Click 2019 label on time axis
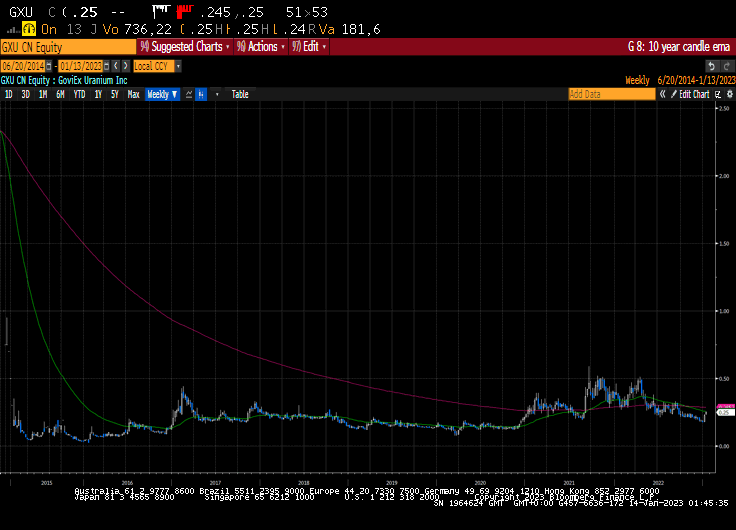 click(x=391, y=483)
